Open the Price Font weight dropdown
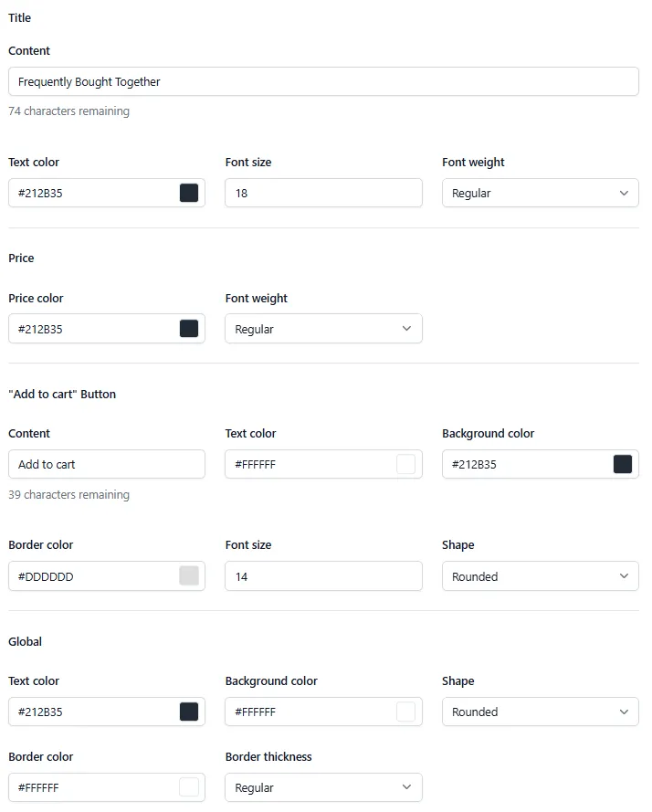The height and width of the screenshot is (812, 652). point(323,328)
